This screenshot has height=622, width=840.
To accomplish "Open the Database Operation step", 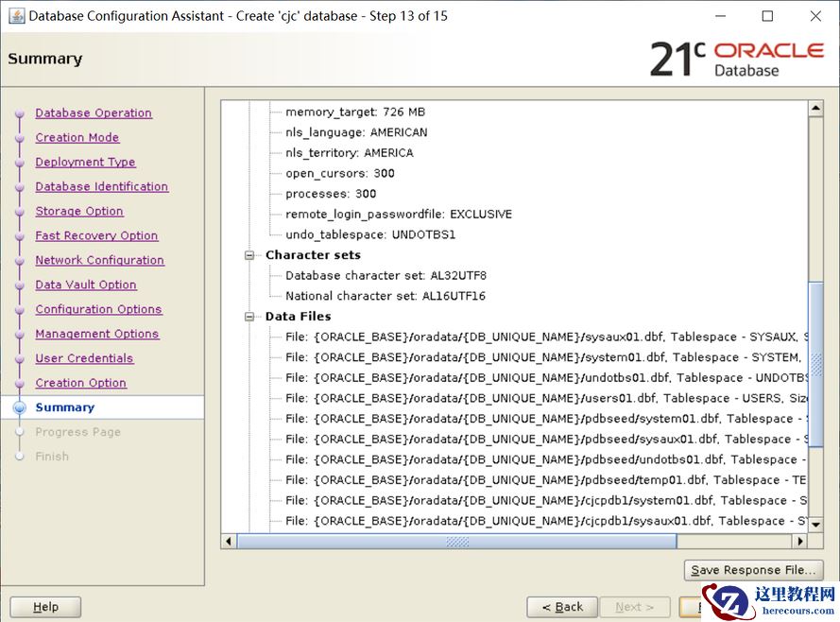I will click(94, 113).
